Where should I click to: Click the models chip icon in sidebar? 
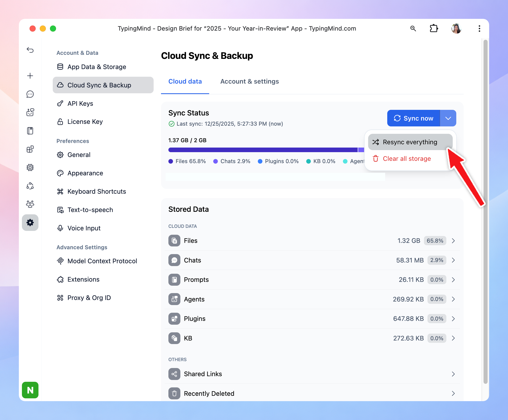point(30,167)
